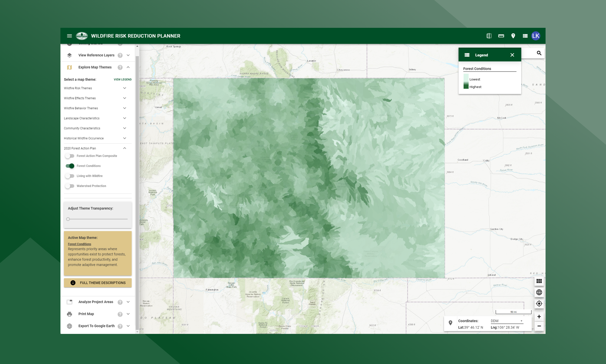The width and height of the screenshot is (606, 364).
Task: Click the Analyze Project Areas label
Action: [x=96, y=302]
